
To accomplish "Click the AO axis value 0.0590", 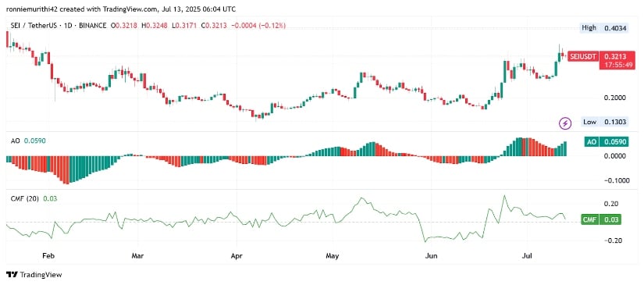I will [x=614, y=142].
